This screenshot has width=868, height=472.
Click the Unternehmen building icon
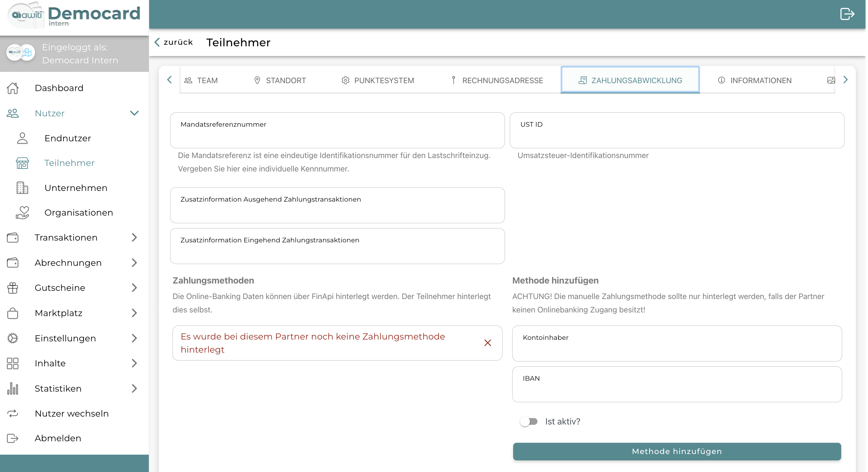(x=22, y=188)
